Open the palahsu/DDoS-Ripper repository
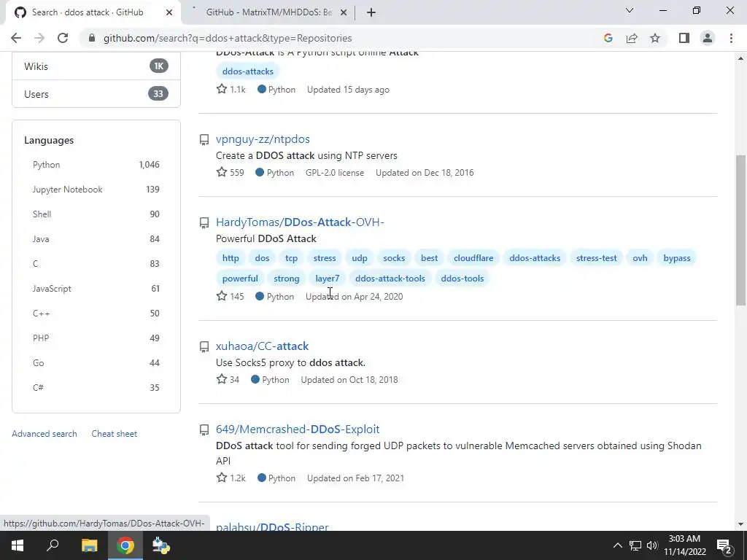This screenshot has height=560, width=747. 272,526
